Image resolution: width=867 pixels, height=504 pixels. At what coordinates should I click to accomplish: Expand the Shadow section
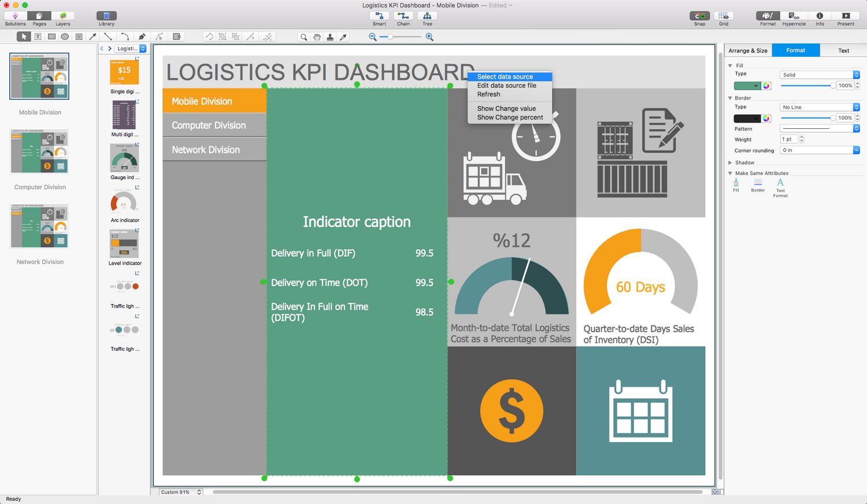click(731, 162)
